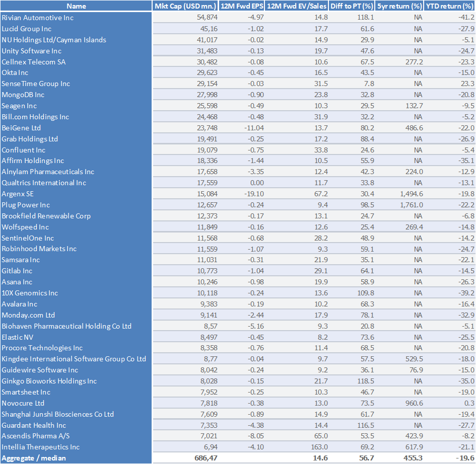Click aggregate market cap 686,47
This screenshot has width=476, height=464.
pos(206,458)
